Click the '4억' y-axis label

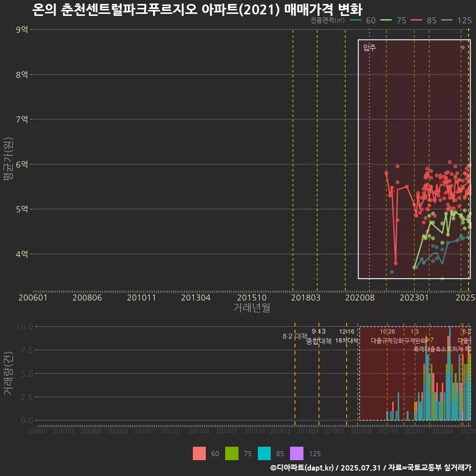tap(22, 254)
